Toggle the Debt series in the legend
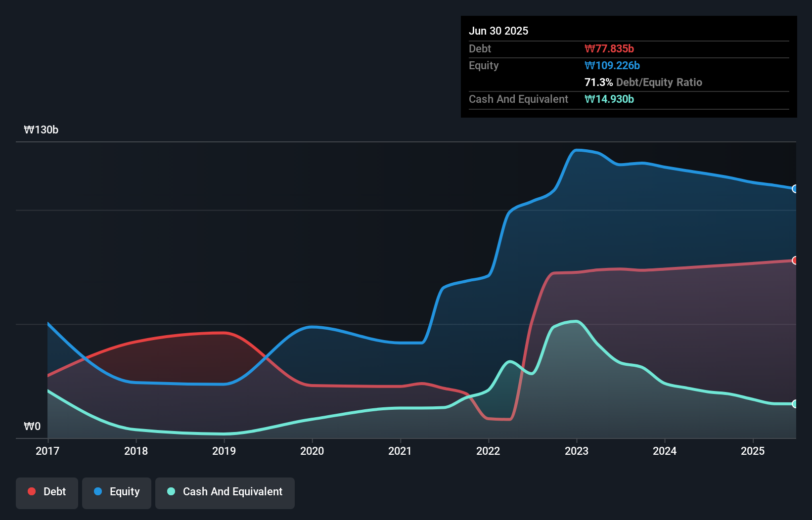Image resolution: width=812 pixels, height=520 pixels. click(46, 492)
